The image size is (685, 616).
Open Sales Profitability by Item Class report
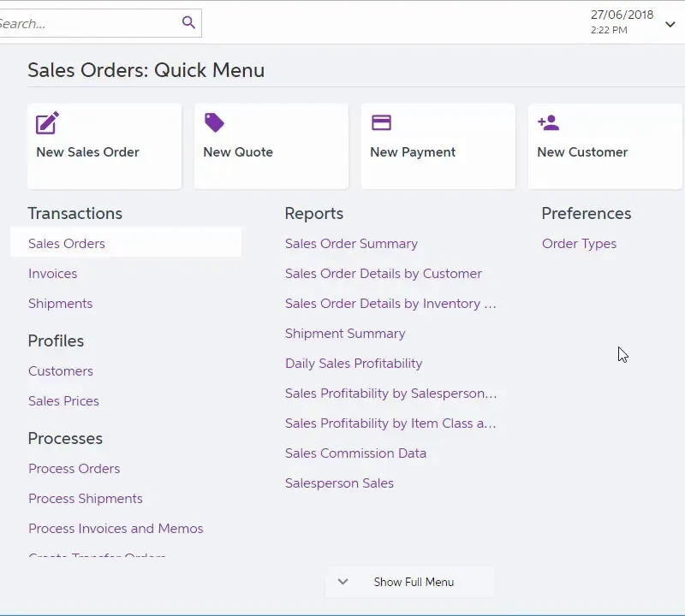pos(390,423)
